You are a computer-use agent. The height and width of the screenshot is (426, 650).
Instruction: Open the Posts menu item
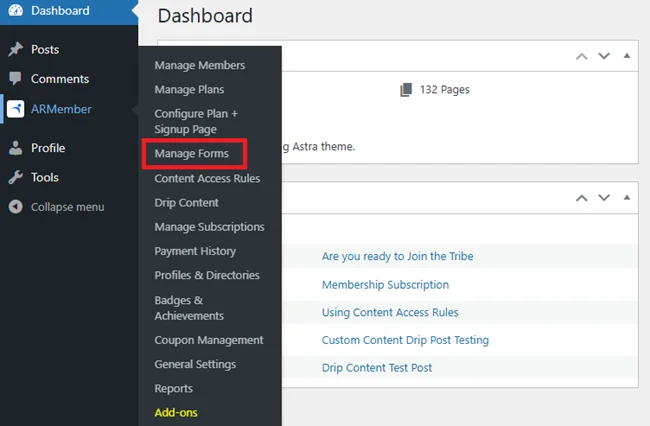tap(45, 49)
